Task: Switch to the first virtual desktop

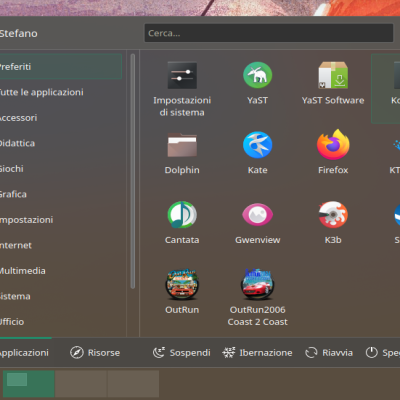Action: pyautogui.click(x=29, y=384)
